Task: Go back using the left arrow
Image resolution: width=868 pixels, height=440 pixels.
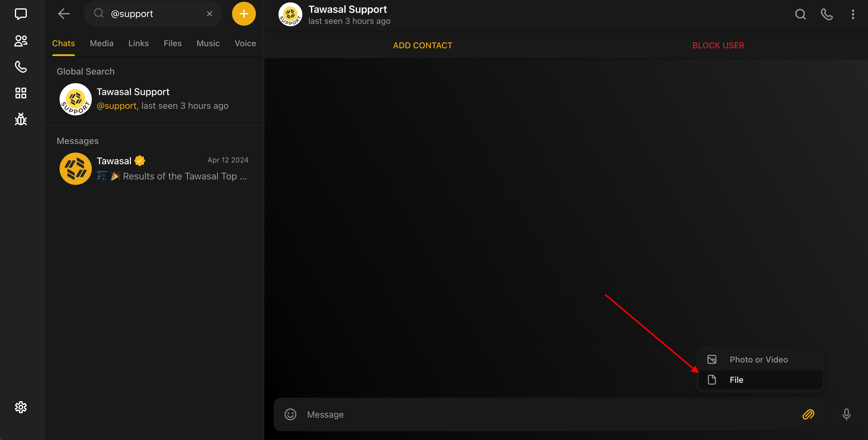Action: [64, 14]
